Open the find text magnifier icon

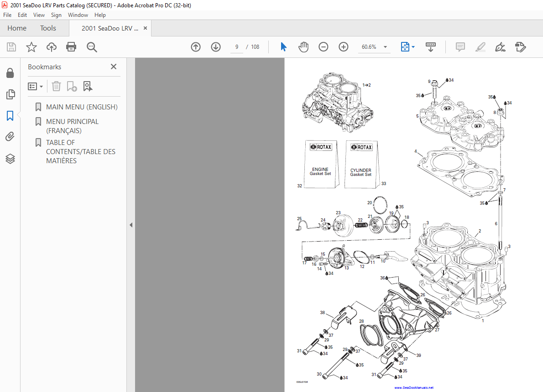[92, 47]
